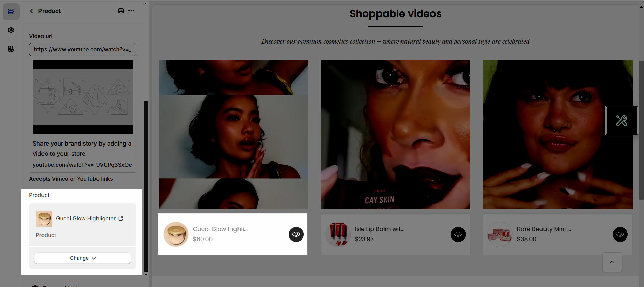
Task: Open the three-dot more actions menu
Action: [x=131, y=11]
